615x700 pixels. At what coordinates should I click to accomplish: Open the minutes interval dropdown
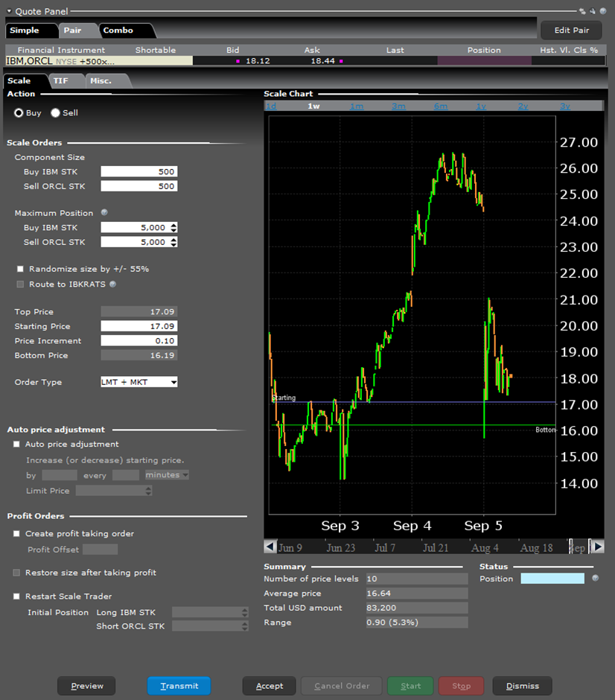coord(165,475)
